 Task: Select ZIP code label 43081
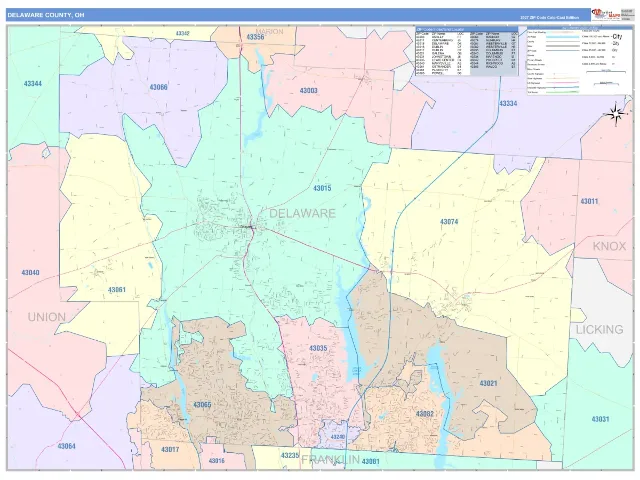coord(371,462)
